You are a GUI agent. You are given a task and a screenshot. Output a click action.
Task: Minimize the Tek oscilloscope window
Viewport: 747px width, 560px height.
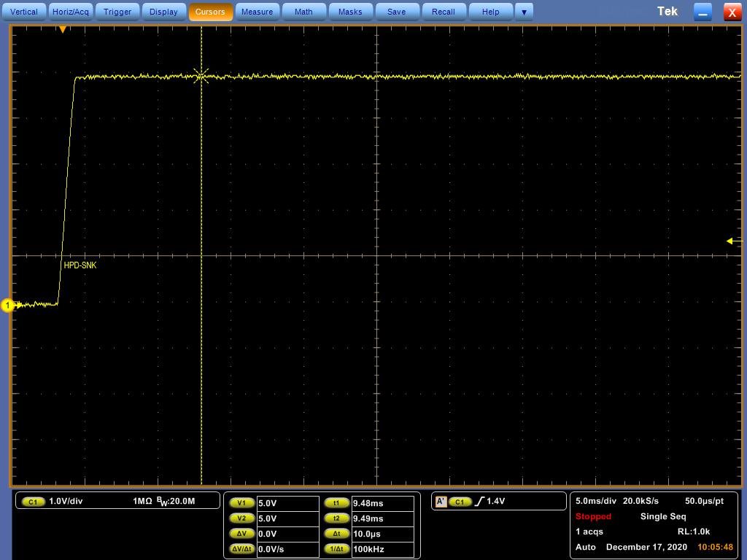(703, 12)
